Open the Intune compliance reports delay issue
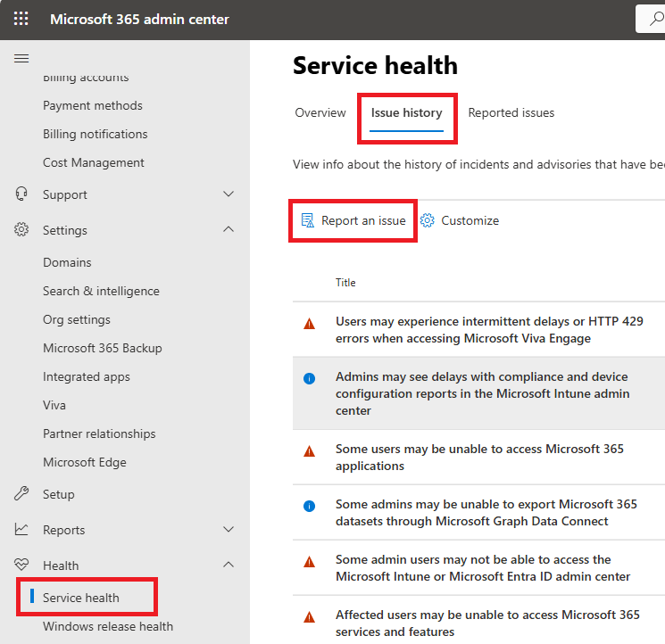Viewport: 665px width, 644px height. tap(482, 393)
